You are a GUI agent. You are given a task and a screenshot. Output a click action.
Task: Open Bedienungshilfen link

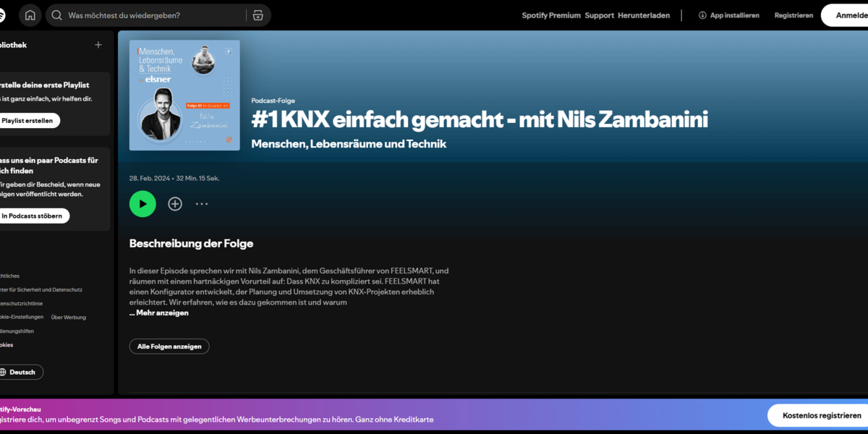click(17, 331)
